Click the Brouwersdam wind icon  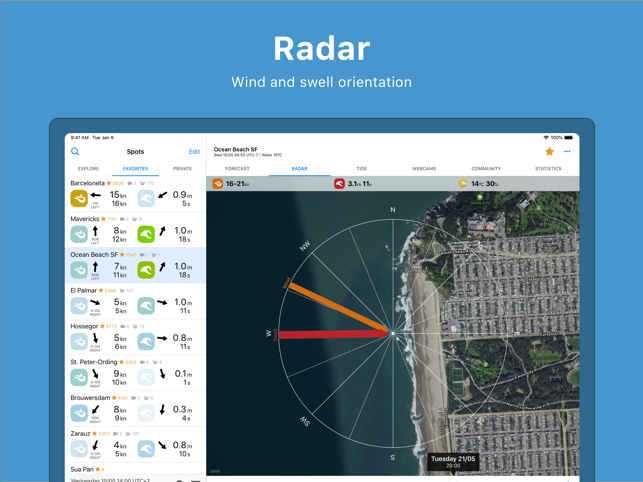(79, 413)
